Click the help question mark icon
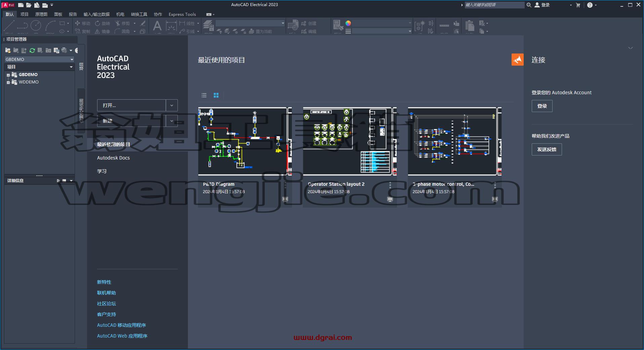The height and width of the screenshot is (350, 644). (x=590, y=5)
